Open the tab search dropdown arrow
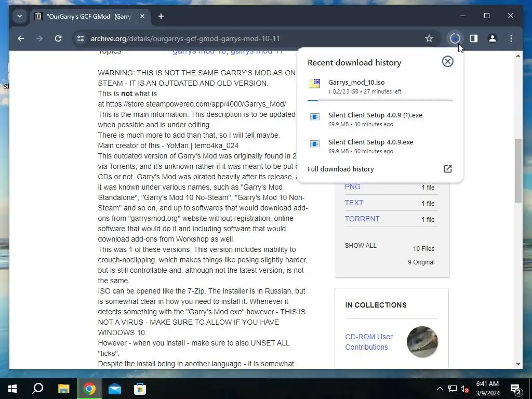Viewport: 532px width, 399px height. [x=20, y=16]
